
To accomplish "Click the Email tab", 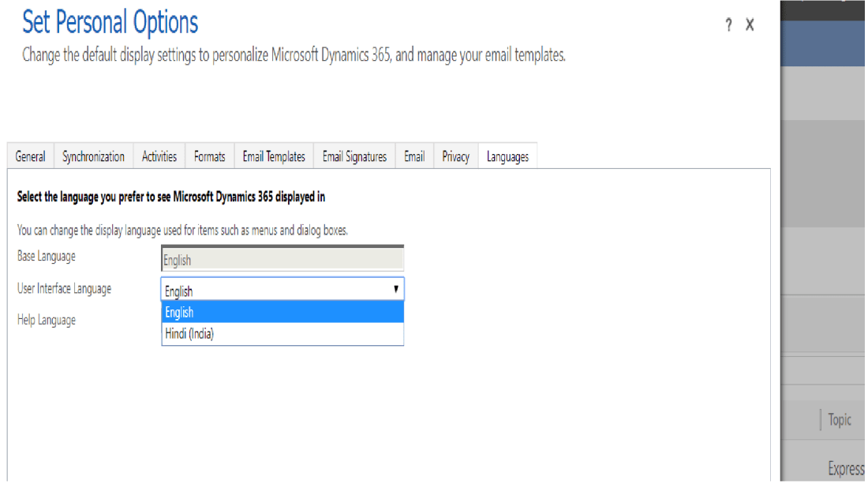I will click(x=414, y=156).
